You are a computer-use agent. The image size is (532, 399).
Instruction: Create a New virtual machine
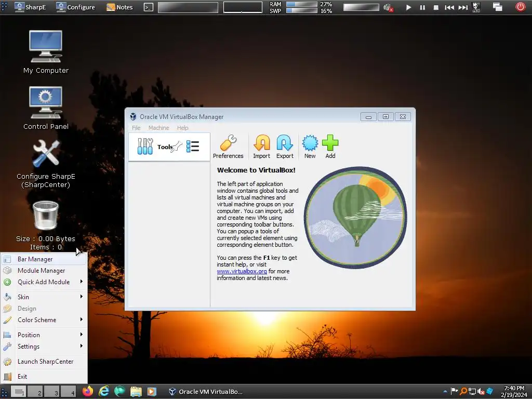tap(310, 147)
